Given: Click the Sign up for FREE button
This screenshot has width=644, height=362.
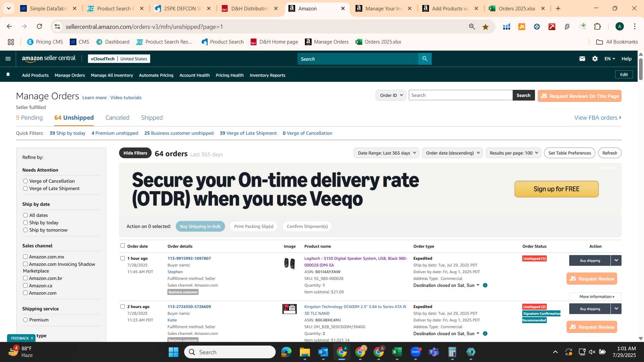Looking at the screenshot, I should [556, 189].
